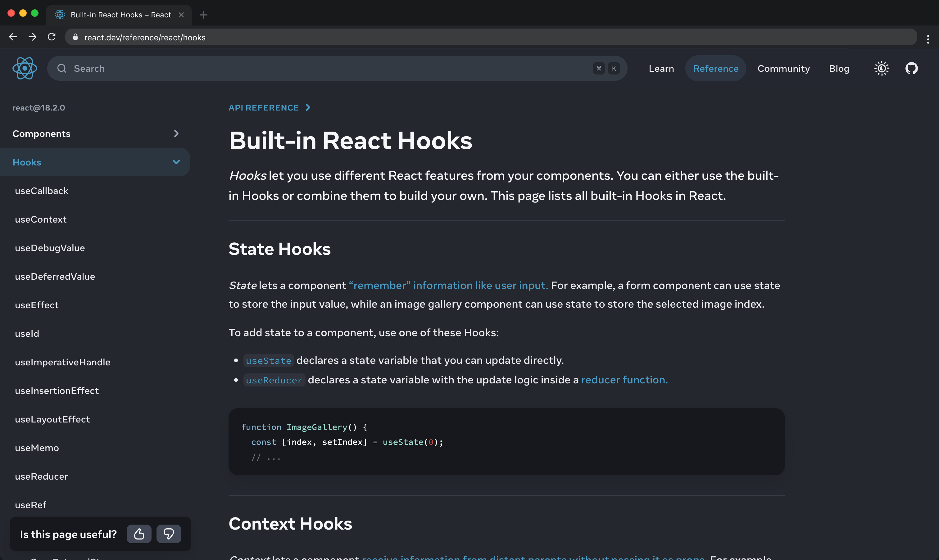Go forward with the browser forward arrow
The height and width of the screenshot is (560, 939).
33,37
